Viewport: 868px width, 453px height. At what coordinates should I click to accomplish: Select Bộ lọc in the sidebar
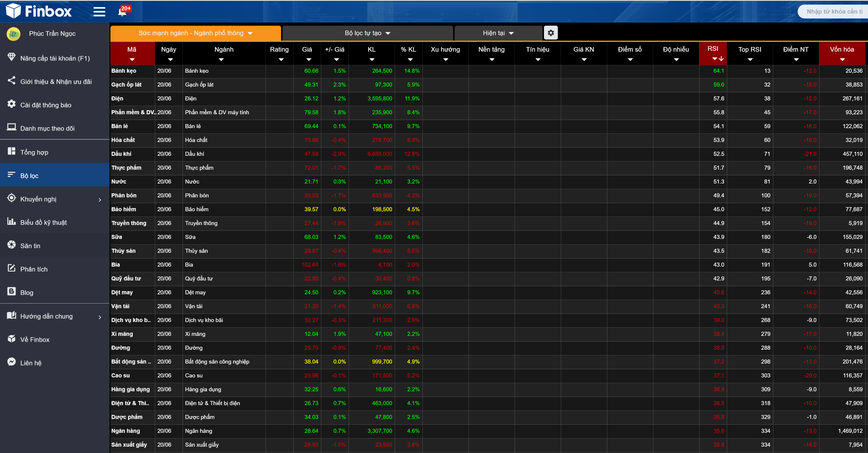tap(29, 175)
